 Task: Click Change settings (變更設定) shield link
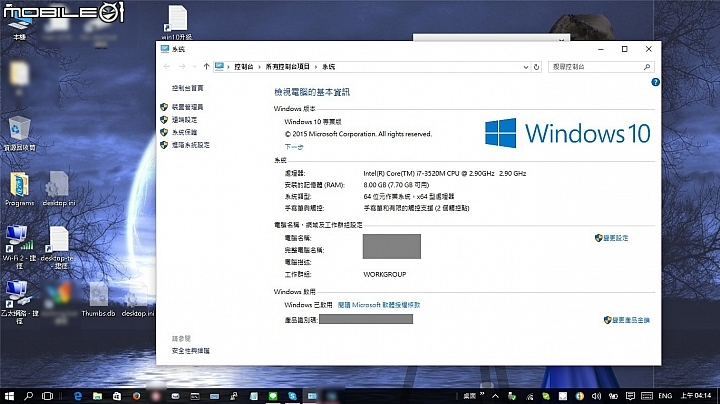[x=611, y=238]
